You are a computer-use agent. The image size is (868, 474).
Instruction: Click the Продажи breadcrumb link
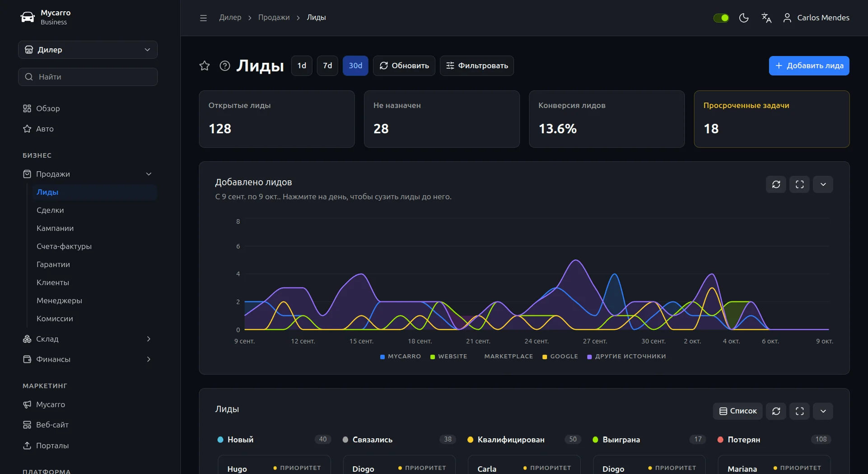tap(274, 18)
